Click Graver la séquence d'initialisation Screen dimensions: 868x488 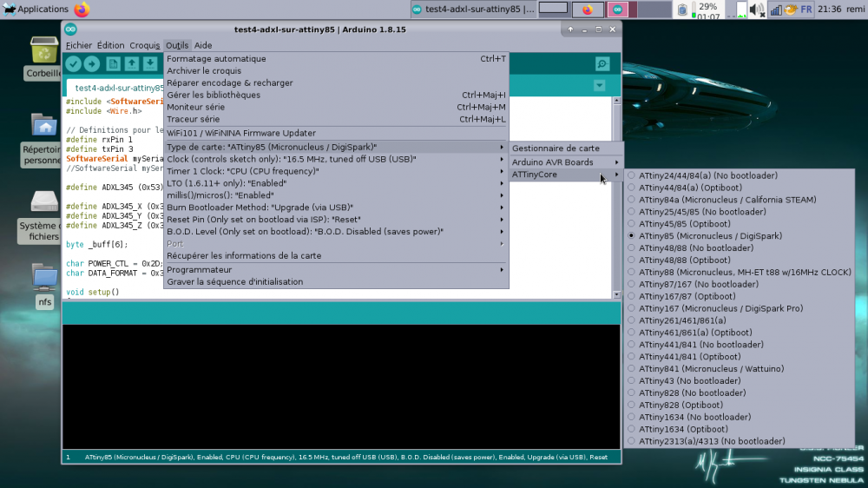336,282
